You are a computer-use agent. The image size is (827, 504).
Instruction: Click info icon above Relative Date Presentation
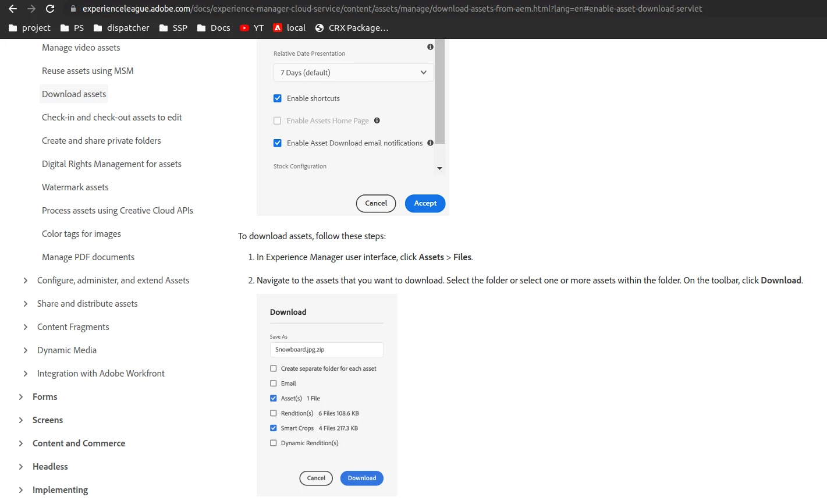tap(430, 47)
